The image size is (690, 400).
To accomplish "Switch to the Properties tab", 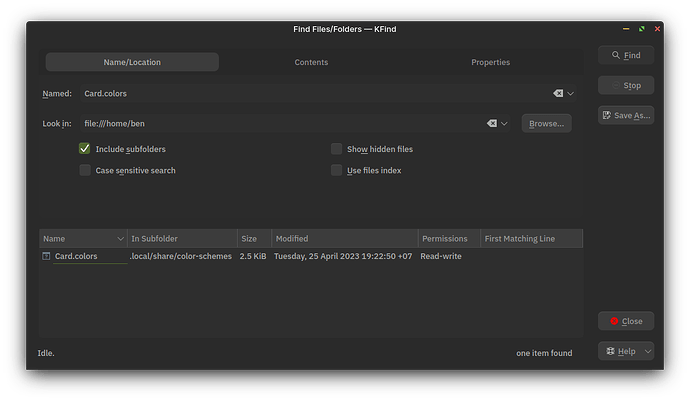I will point(490,62).
